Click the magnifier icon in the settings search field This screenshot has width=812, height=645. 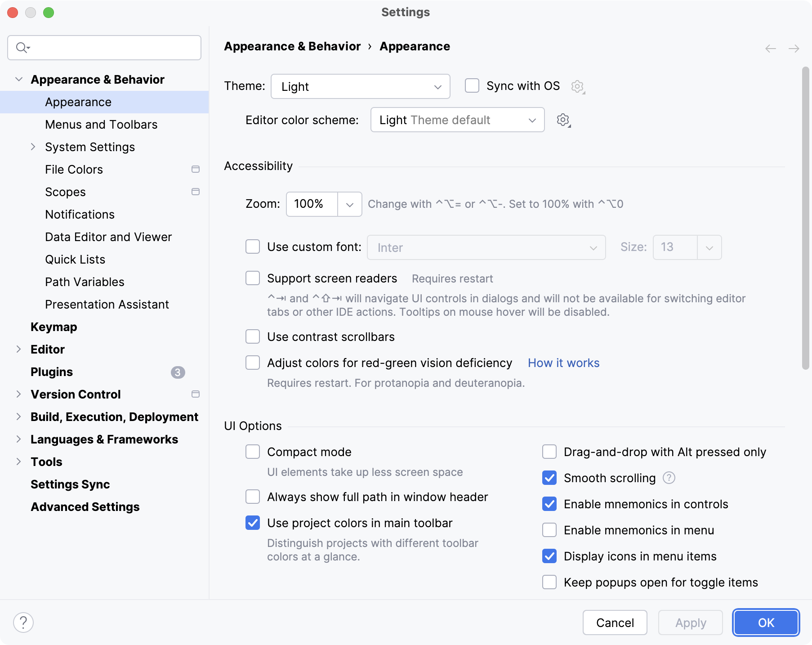pos(22,47)
